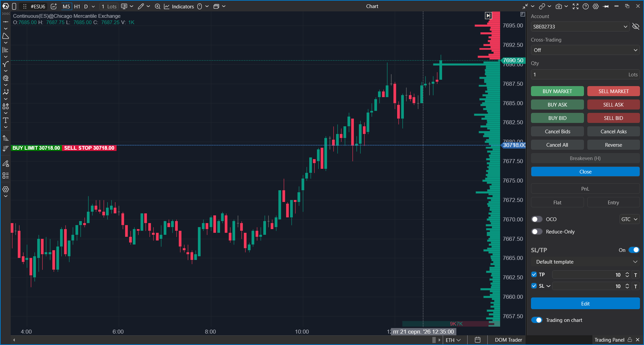
Task: Click the SELL MARKET button
Action: coord(613,91)
